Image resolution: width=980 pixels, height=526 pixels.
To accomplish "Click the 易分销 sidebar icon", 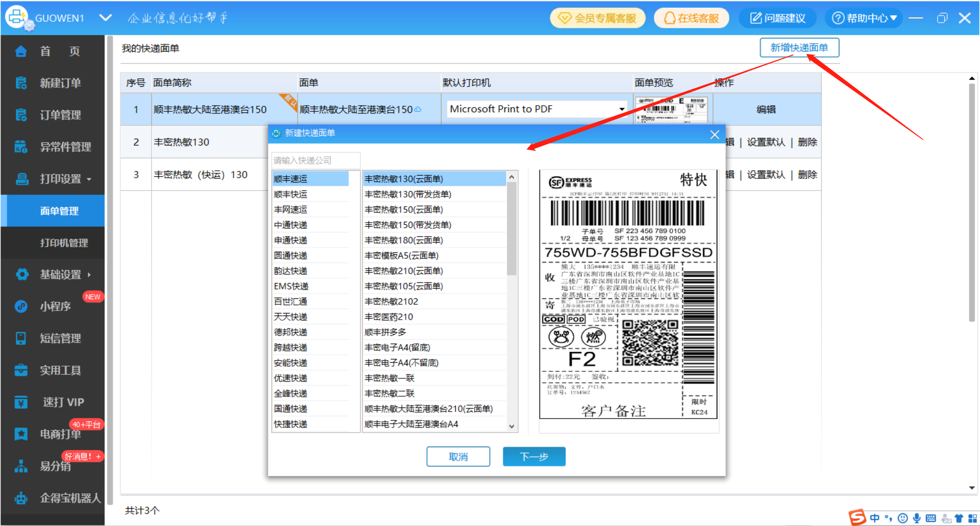I will pos(21,466).
